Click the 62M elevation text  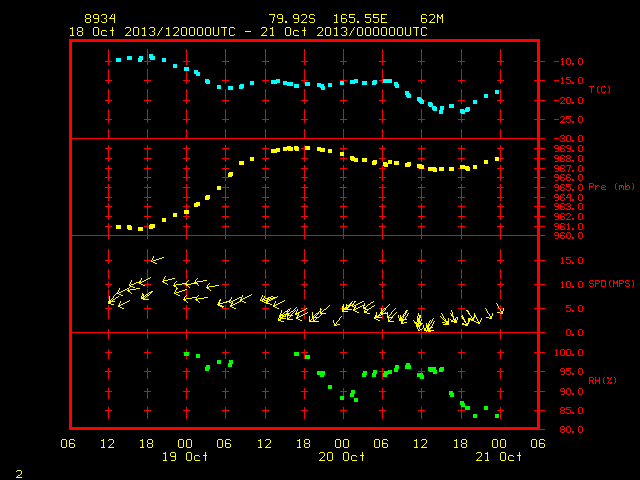(432, 19)
